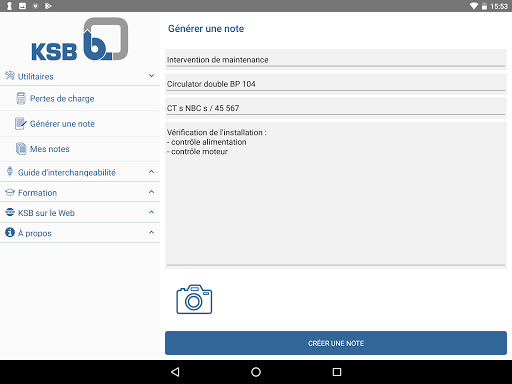This screenshot has height=384, width=512.
Task: Select Guide d'interchangeabilité menu label
Action: (67, 172)
